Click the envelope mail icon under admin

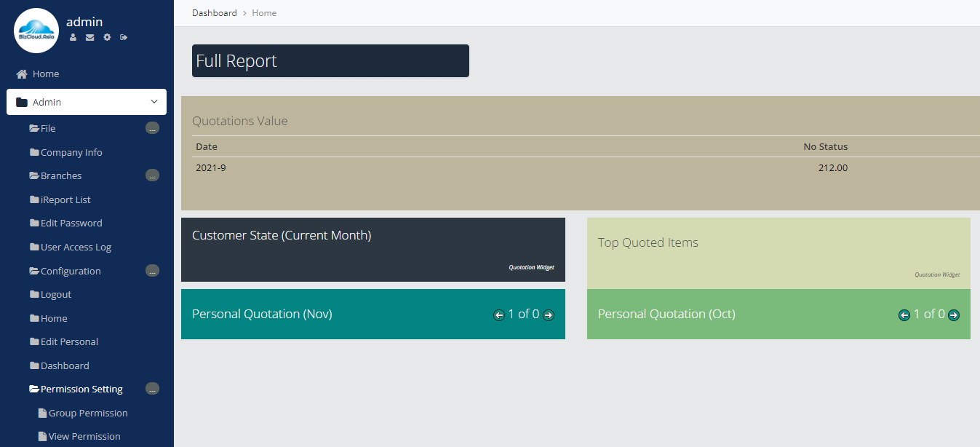pyautogui.click(x=89, y=37)
